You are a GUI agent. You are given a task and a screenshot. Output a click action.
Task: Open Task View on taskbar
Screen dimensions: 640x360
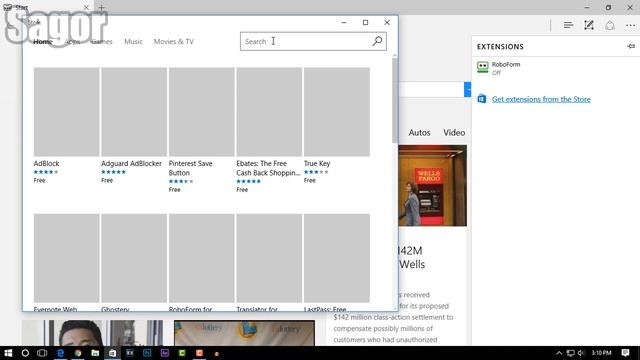[x=42, y=353]
